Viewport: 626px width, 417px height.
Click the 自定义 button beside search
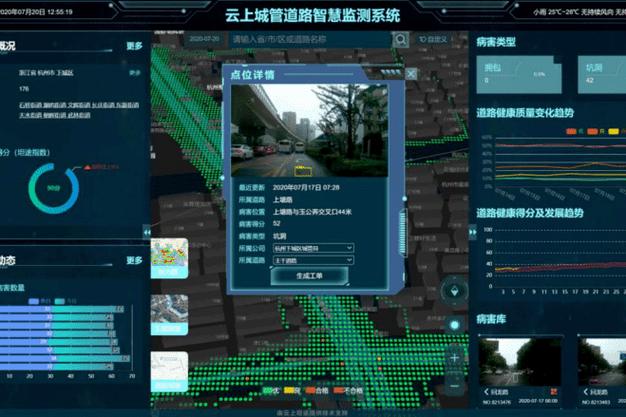[434, 39]
